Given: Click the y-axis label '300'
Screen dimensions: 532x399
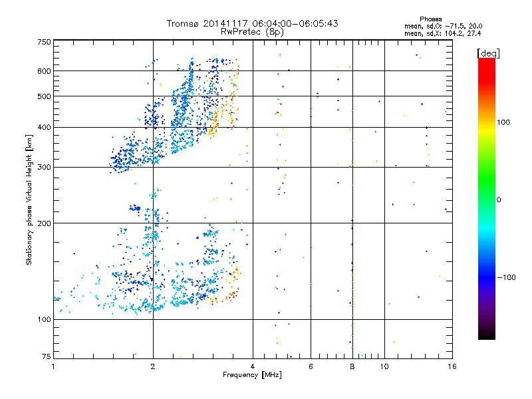Looking at the screenshot, I should [44, 168].
